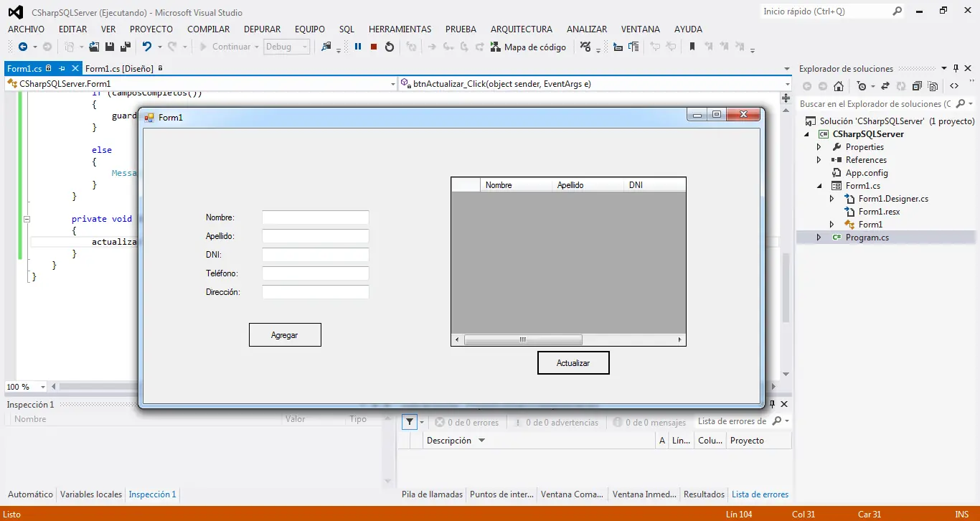Click the Agregar button in Form1
Image resolution: width=980 pixels, height=521 pixels.
[285, 335]
